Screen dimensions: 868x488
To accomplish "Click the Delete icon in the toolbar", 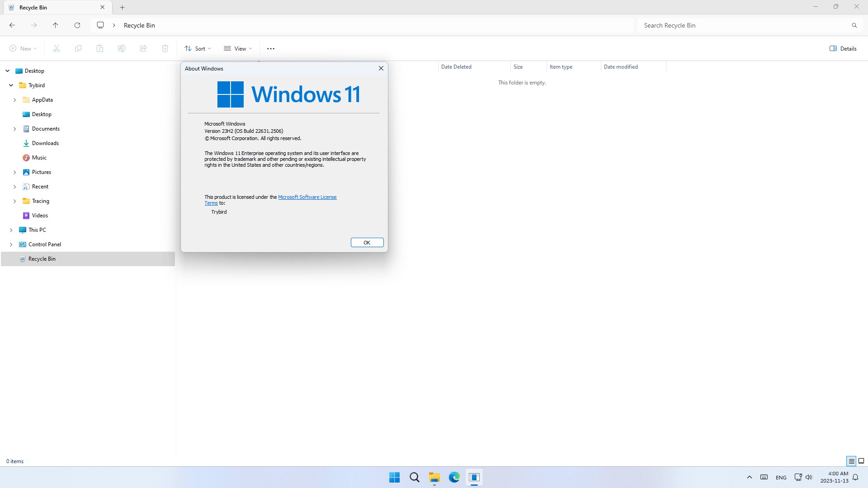I will pos(165,48).
